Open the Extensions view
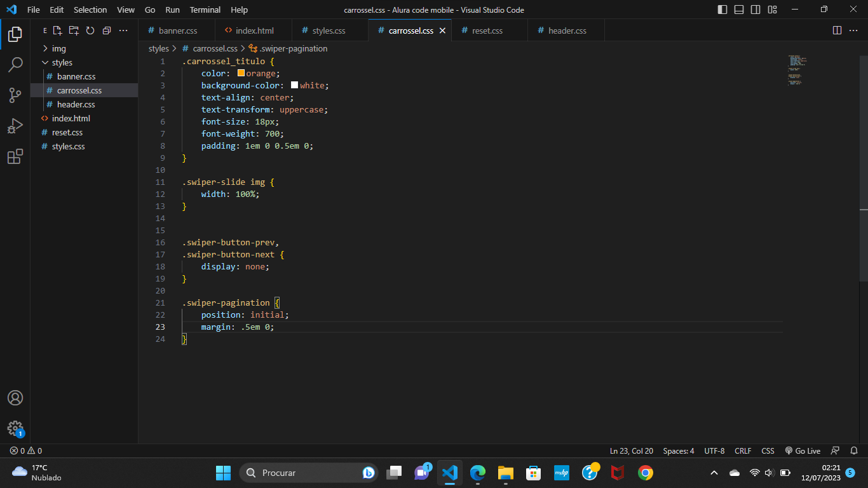This screenshot has height=488, width=868. point(15,156)
